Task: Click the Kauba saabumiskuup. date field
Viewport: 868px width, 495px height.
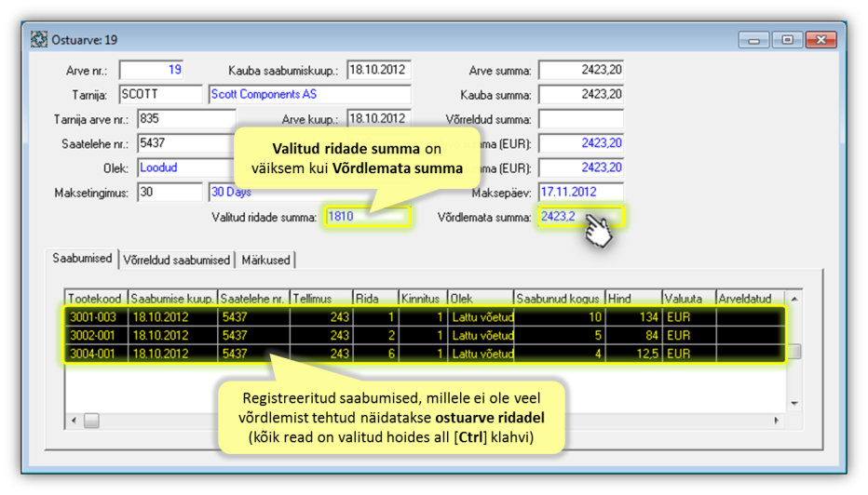Action: (378, 71)
